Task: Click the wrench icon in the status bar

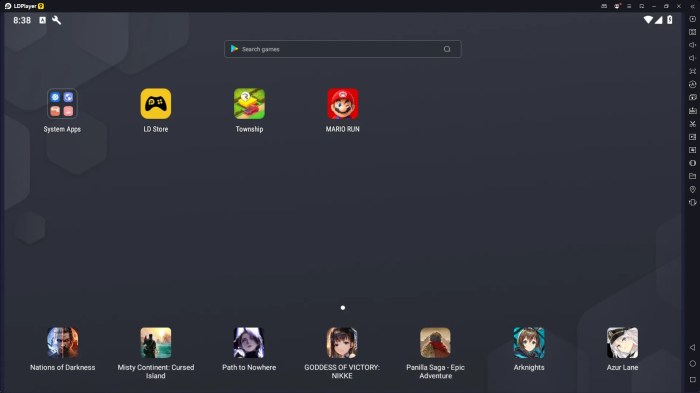Action: coord(57,20)
